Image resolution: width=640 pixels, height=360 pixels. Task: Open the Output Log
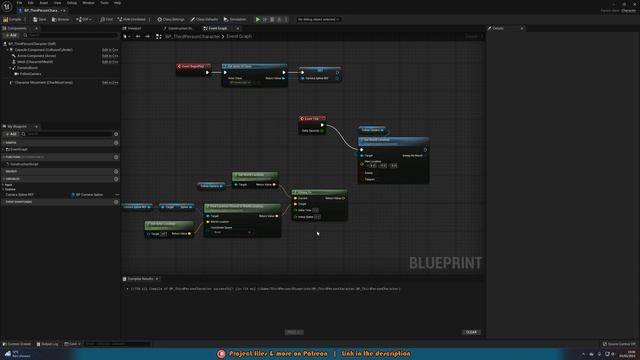point(47,344)
